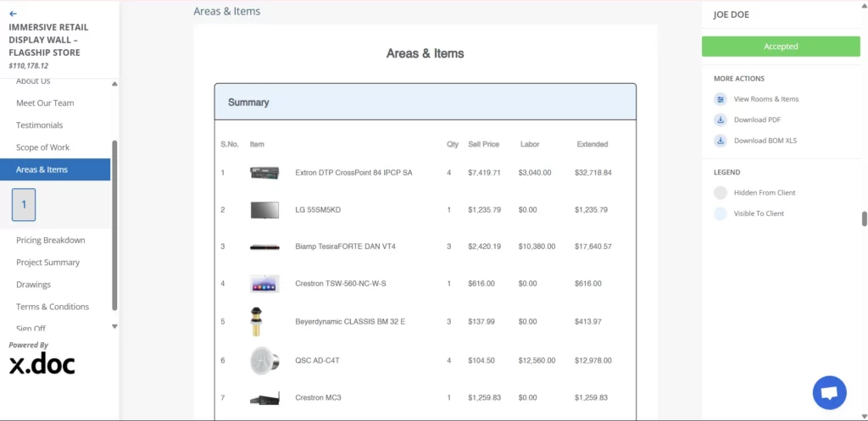Open the Meet Our Team section
Image resolution: width=868 pixels, height=421 pixels.
[45, 102]
